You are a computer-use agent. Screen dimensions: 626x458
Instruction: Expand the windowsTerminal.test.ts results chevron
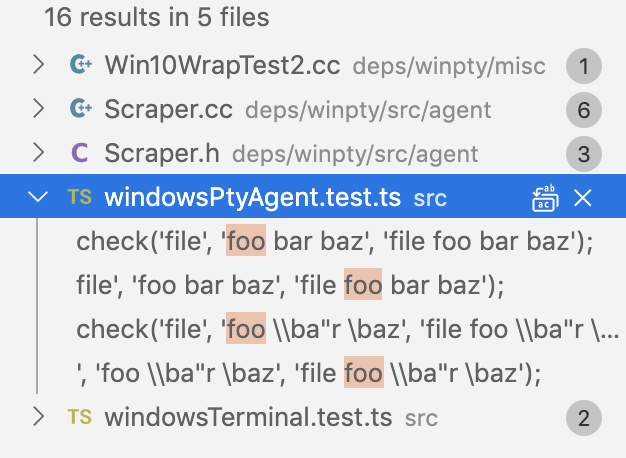[x=39, y=417]
